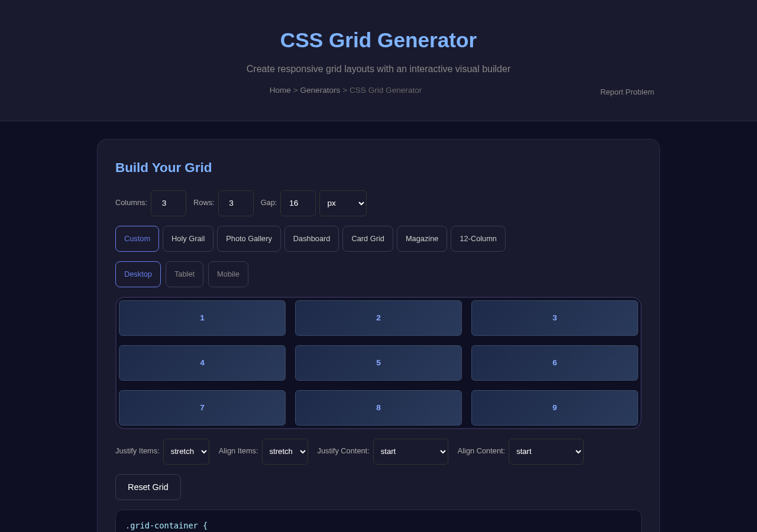Choose the Photo Gallery preset

pos(249,239)
